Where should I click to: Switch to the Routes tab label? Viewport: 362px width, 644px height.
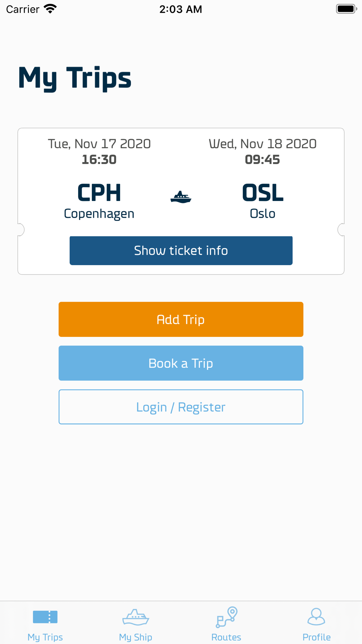[226, 637]
